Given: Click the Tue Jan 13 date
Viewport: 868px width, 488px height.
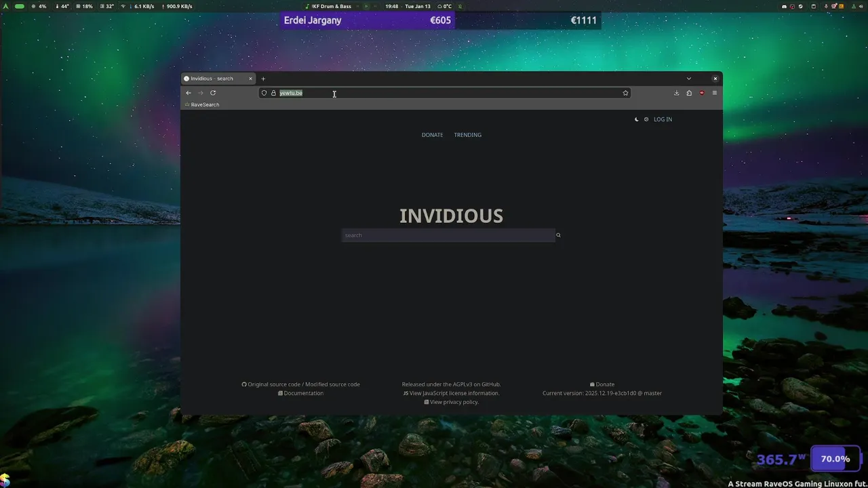Looking at the screenshot, I should tap(418, 6).
